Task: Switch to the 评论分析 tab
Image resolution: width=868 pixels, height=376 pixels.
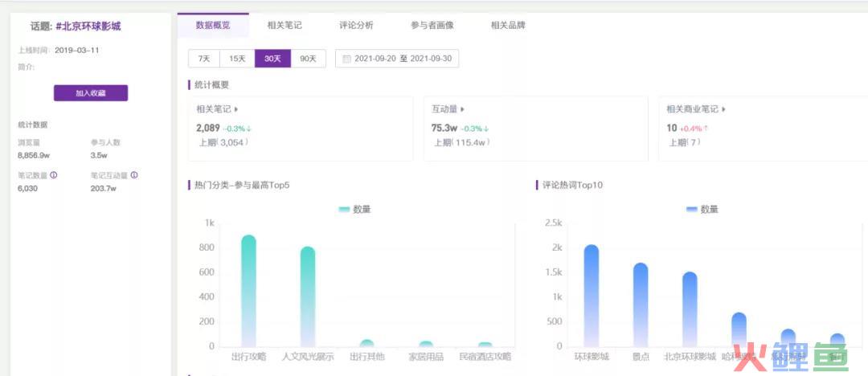Action: click(x=356, y=26)
